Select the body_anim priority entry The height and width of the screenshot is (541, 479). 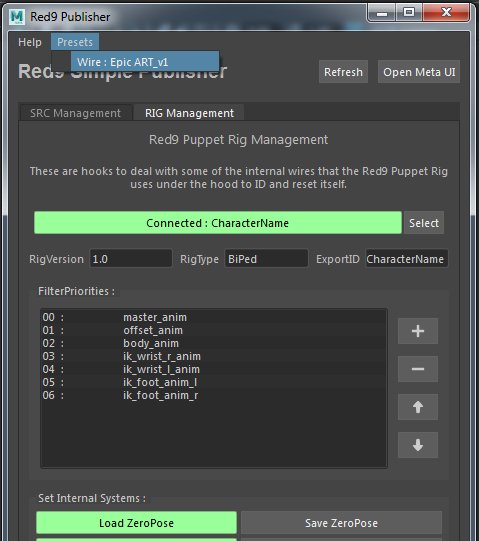[213, 343]
